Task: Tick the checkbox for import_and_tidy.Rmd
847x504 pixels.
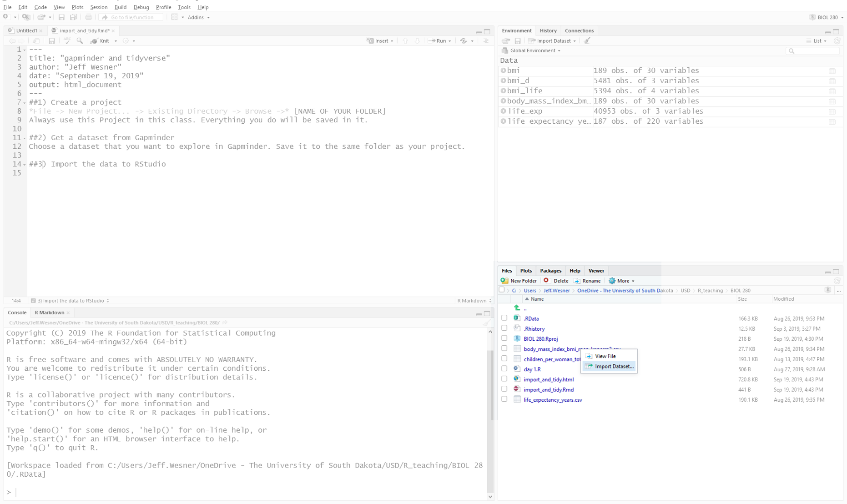Action: click(504, 389)
